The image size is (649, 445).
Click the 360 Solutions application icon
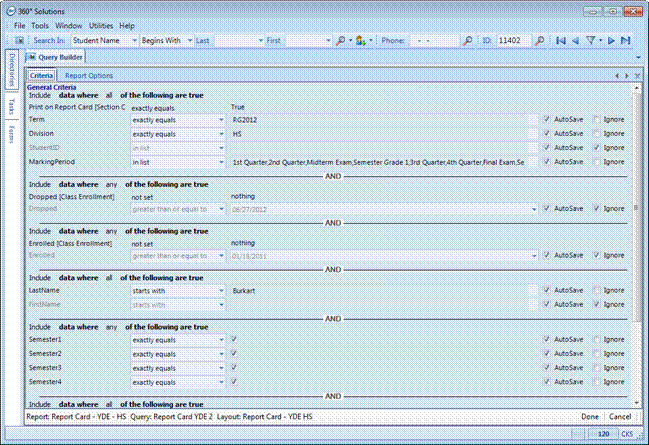10,11
